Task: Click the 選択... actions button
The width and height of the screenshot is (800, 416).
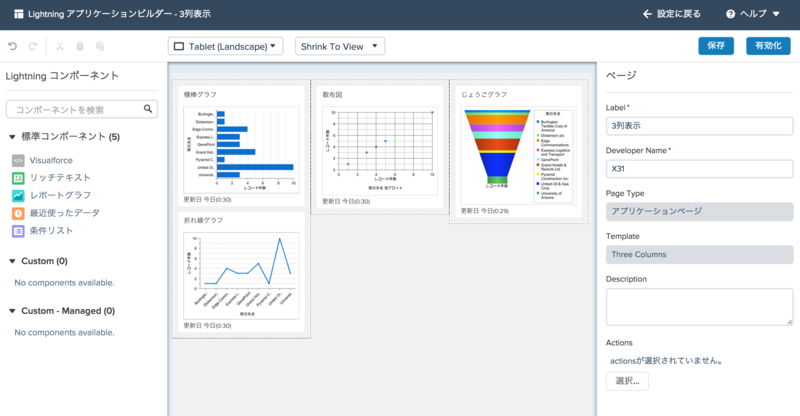Action: (x=627, y=381)
